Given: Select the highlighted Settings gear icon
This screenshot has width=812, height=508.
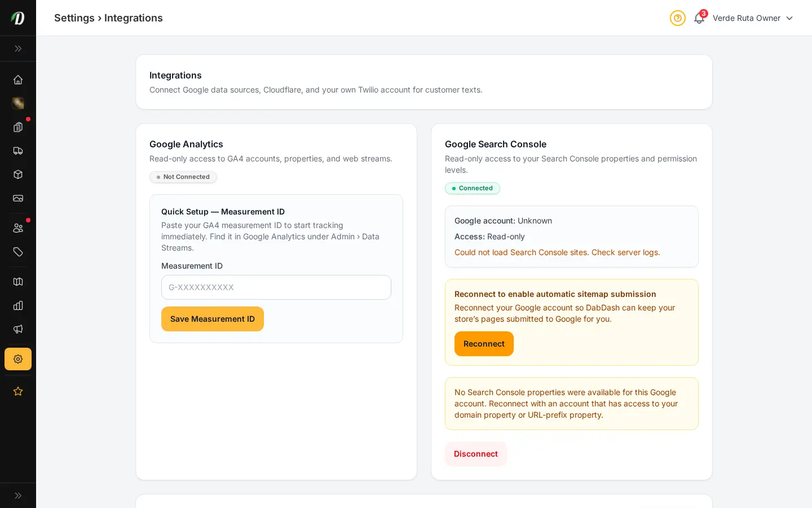Looking at the screenshot, I should [x=18, y=359].
